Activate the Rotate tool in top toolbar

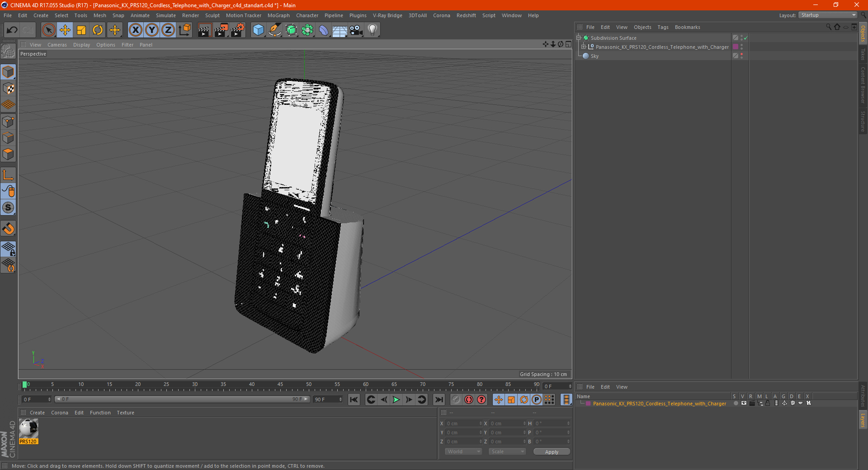click(98, 30)
